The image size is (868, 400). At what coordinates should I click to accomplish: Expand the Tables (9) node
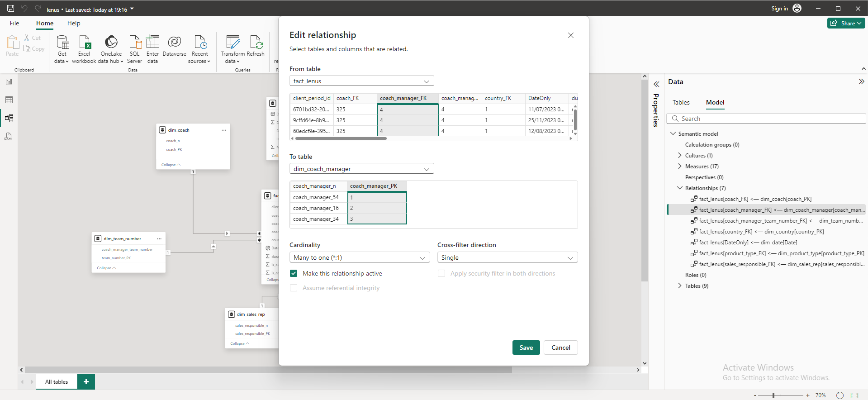coord(679,286)
